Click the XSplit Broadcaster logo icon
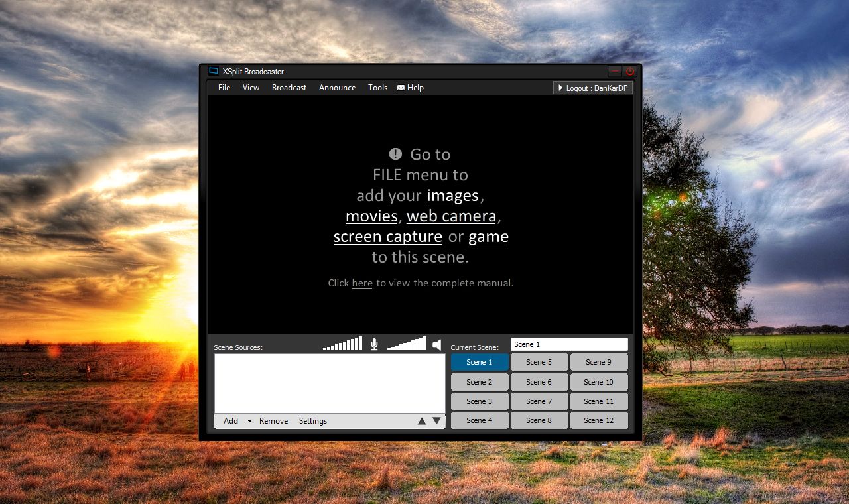849x504 pixels. tap(214, 71)
